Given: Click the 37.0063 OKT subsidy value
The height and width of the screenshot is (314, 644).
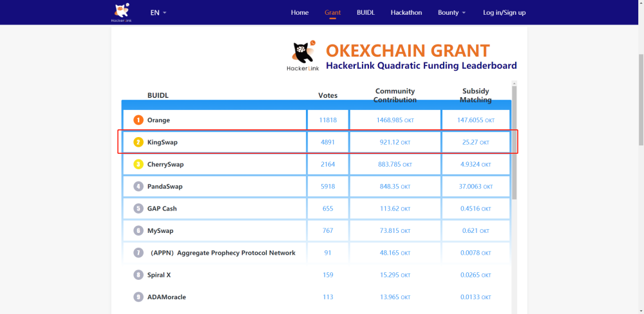Looking at the screenshot, I should [x=476, y=187].
